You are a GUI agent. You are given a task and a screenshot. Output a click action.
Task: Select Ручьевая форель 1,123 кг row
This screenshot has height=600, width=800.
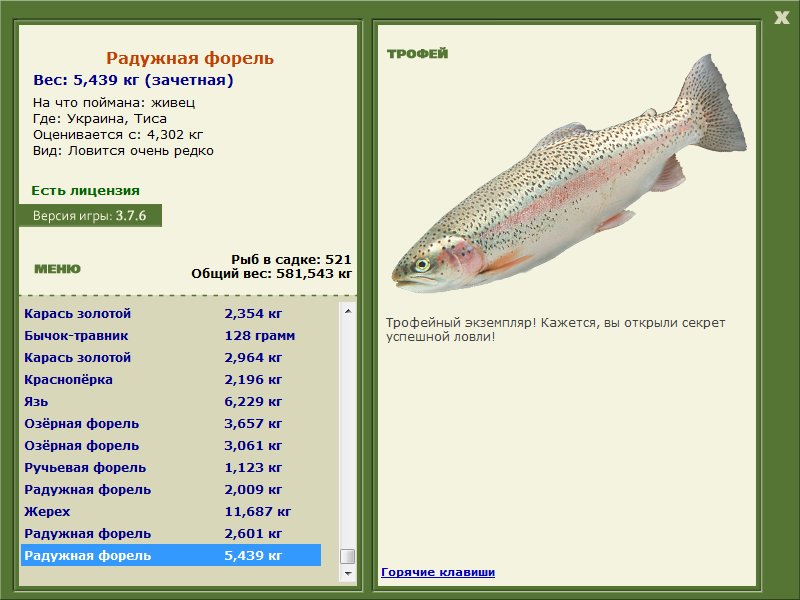pos(171,467)
